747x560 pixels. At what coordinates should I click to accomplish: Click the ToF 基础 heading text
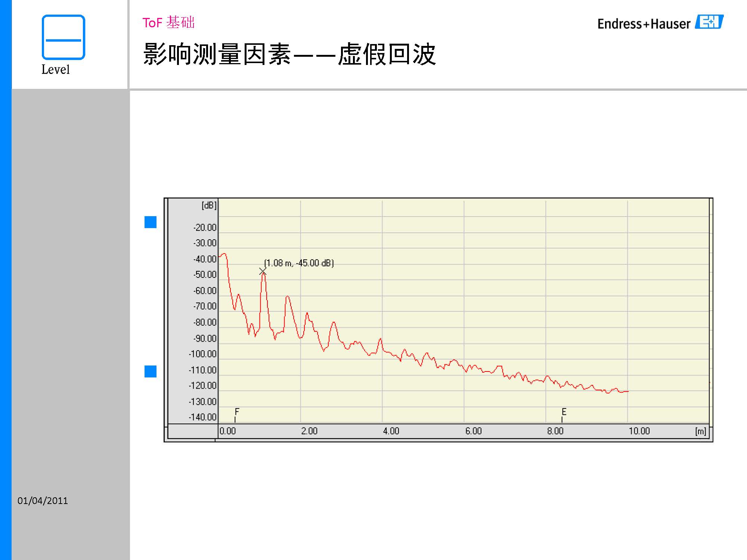pos(168,23)
